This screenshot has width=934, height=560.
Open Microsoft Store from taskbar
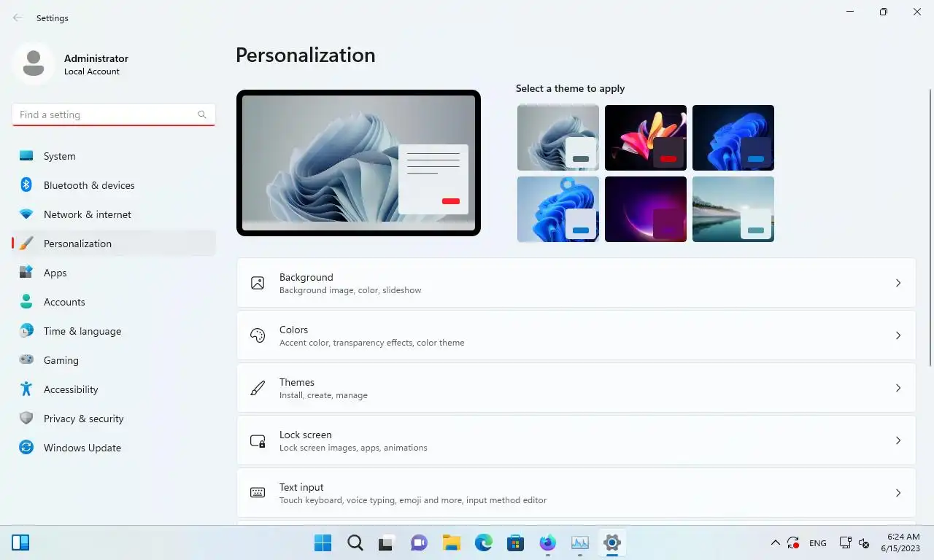tap(515, 542)
